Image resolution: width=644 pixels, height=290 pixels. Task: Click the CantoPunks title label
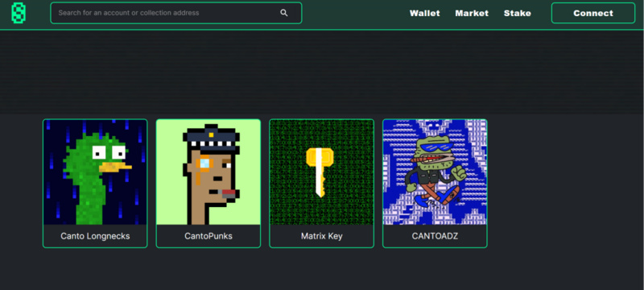[208, 236]
